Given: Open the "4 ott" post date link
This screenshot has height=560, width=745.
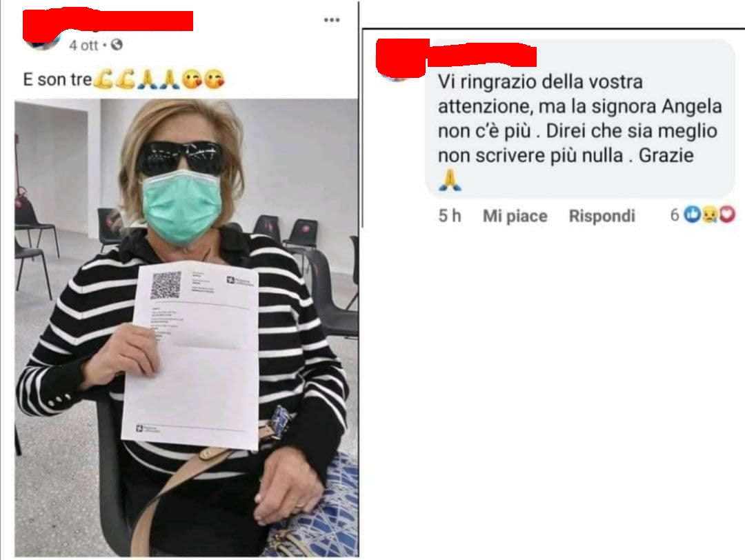Looking at the screenshot, I should click(83, 45).
